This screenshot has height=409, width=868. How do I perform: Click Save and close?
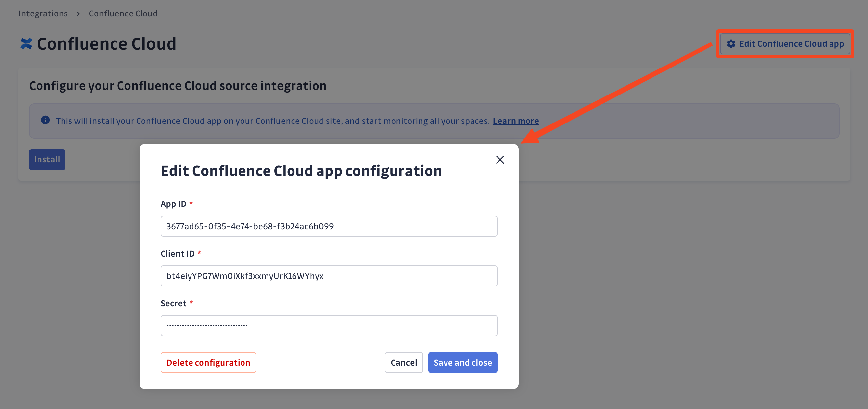[x=462, y=363]
